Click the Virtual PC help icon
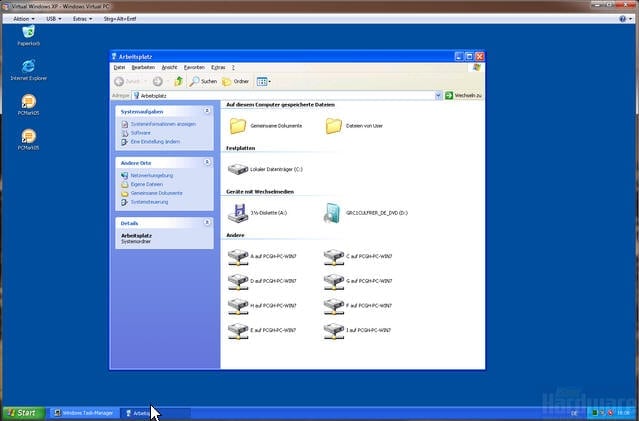The image size is (639, 421). (x=622, y=19)
